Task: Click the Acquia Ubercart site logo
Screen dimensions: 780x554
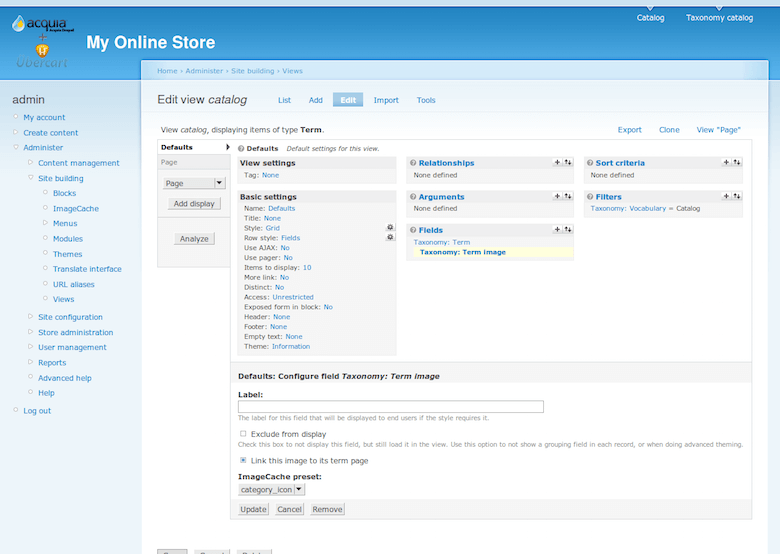Action: (x=42, y=38)
